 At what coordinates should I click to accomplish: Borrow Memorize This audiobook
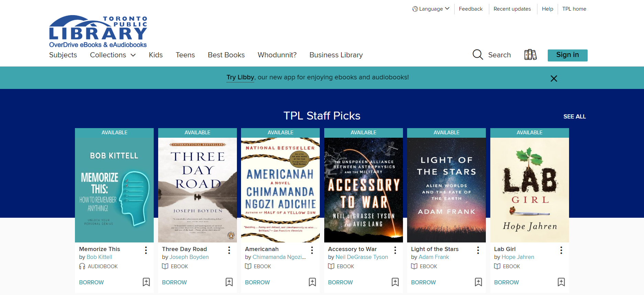[x=91, y=282]
